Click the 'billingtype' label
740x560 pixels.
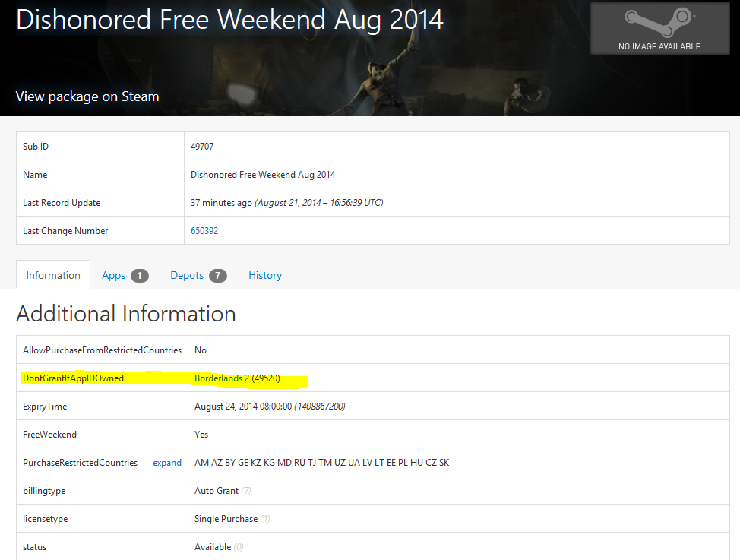44,491
